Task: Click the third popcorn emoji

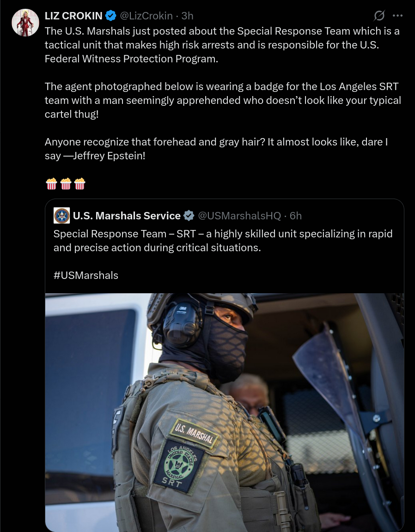Action: point(79,184)
